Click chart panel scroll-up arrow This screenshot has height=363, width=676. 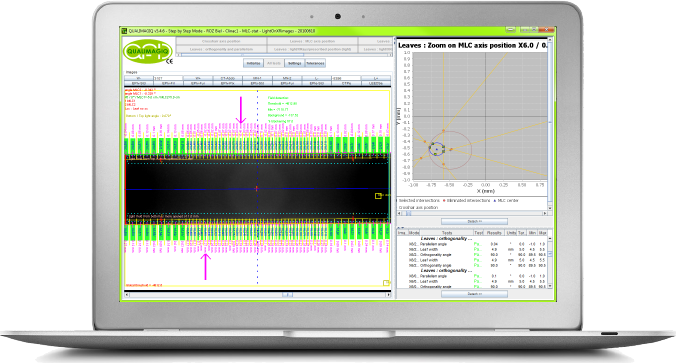coord(550,41)
